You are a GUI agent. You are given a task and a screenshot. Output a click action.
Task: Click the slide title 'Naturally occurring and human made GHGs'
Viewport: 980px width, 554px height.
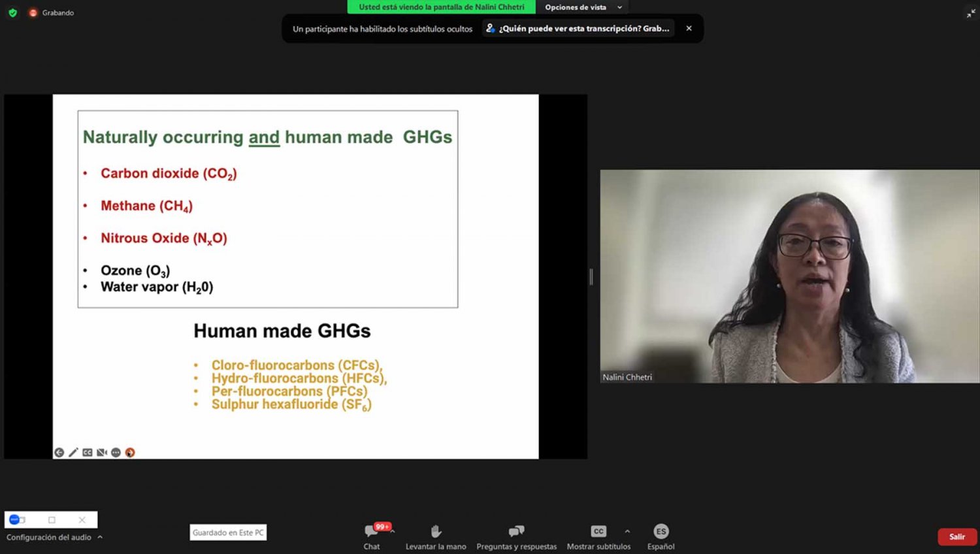pyautogui.click(x=267, y=137)
